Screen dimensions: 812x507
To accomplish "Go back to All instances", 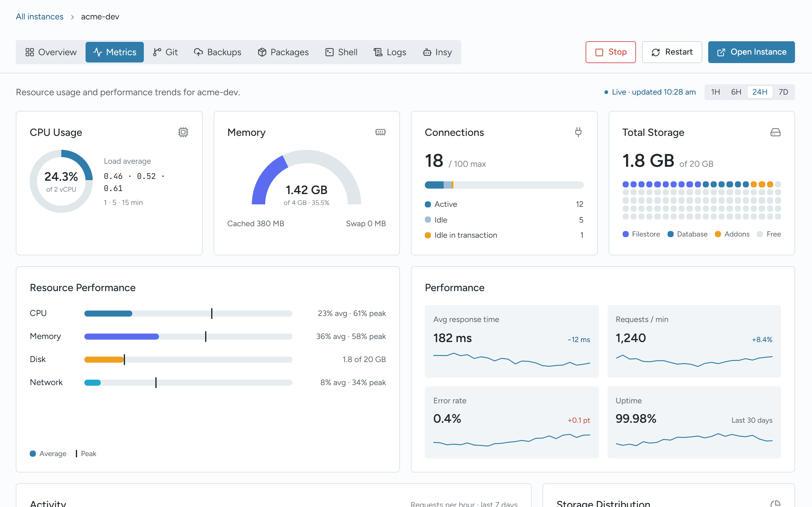I will tap(39, 16).
